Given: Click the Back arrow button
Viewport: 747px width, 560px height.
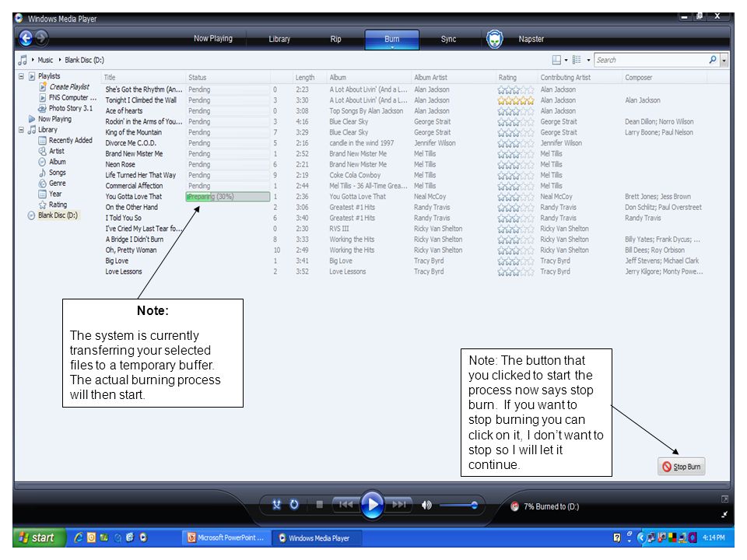Looking at the screenshot, I should (26, 38).
